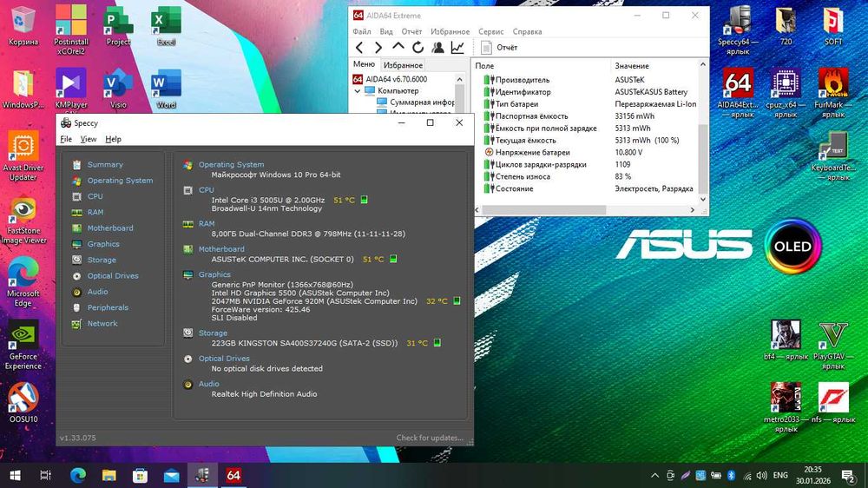Open the nfs desktop shortcut

(x=832, y=403)
